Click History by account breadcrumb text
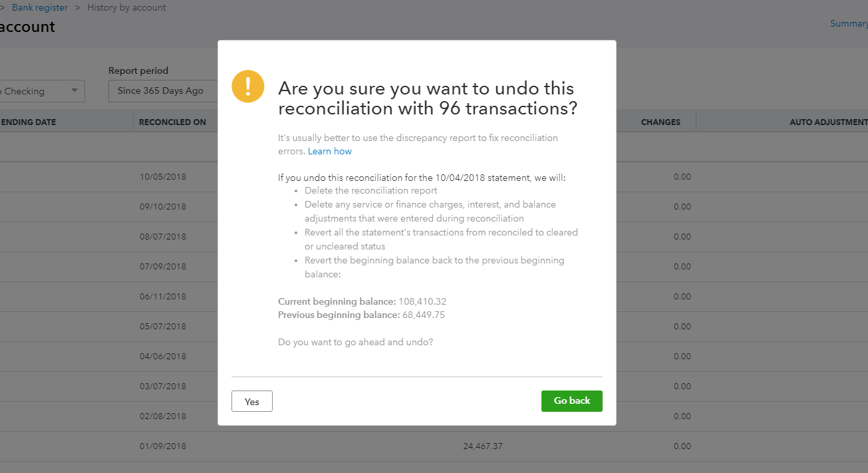Image resolution: width=868 pixels, height=473 pixels. (x=127, y=8)
